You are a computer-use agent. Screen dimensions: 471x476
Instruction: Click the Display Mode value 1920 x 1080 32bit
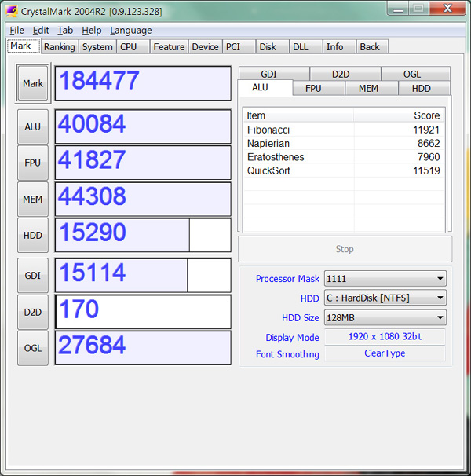pos(385,337)
